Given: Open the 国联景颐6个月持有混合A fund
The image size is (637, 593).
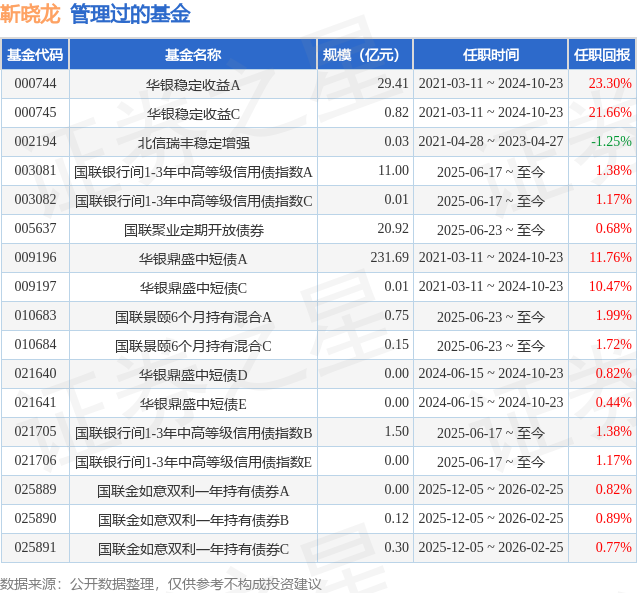Looking at the screenshot, I should [193, 317].
